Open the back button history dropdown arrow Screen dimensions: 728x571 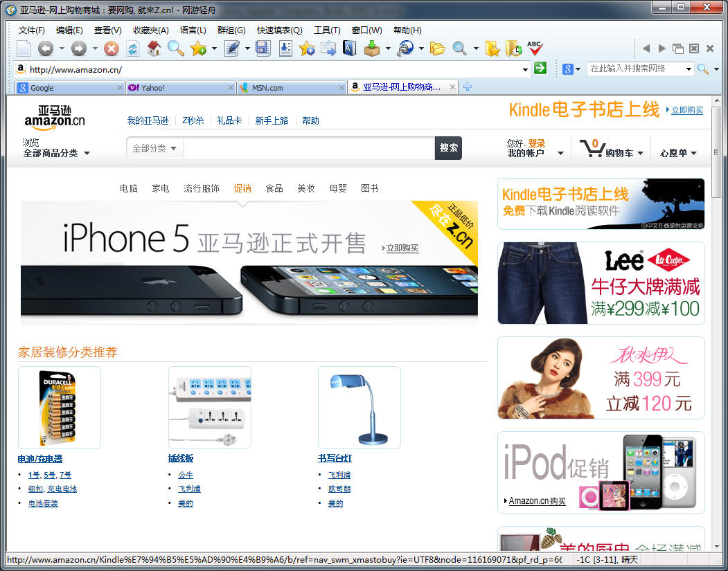tap(62, 48)
